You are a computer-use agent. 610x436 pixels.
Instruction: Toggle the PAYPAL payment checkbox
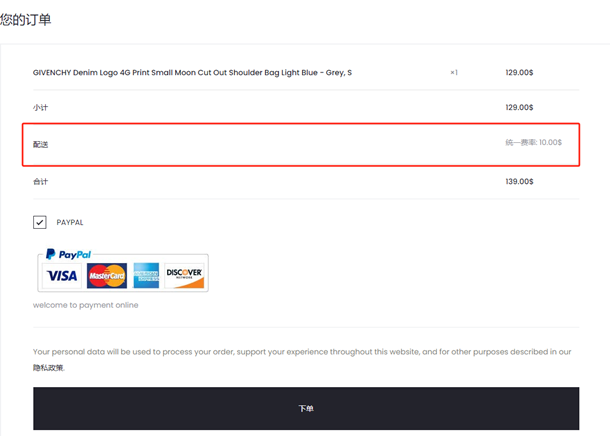[x=40, y=222]
